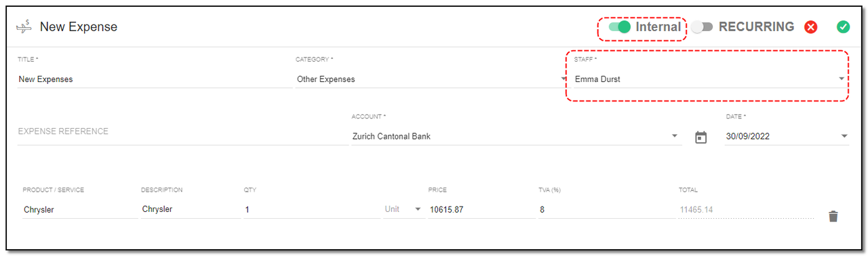The image size is (868, 256).
Task: Click the New Expense airplane icon
Action: tap(24, 27)
